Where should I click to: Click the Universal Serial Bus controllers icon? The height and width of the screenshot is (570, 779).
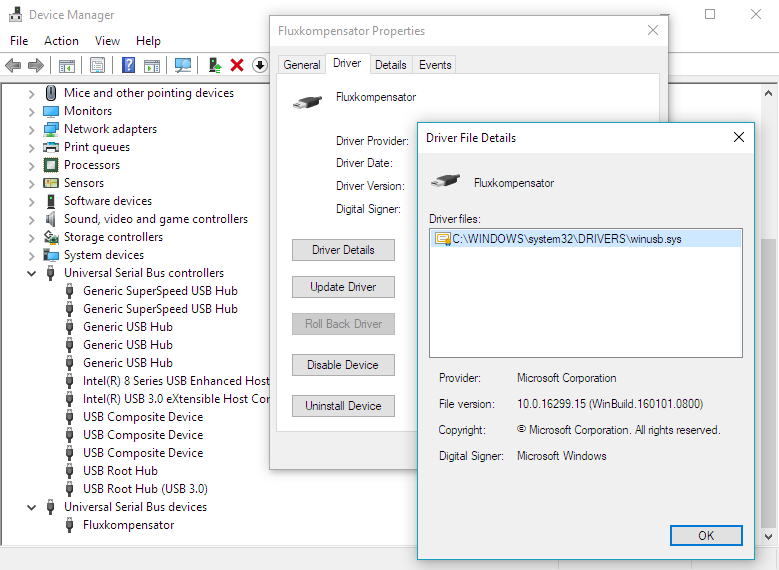tap(50, 273)
